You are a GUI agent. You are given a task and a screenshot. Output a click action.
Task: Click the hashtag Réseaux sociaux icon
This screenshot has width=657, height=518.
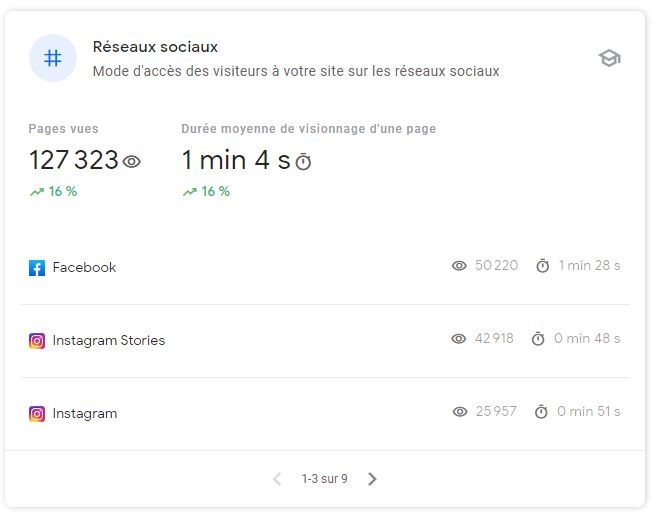(53, 58)
